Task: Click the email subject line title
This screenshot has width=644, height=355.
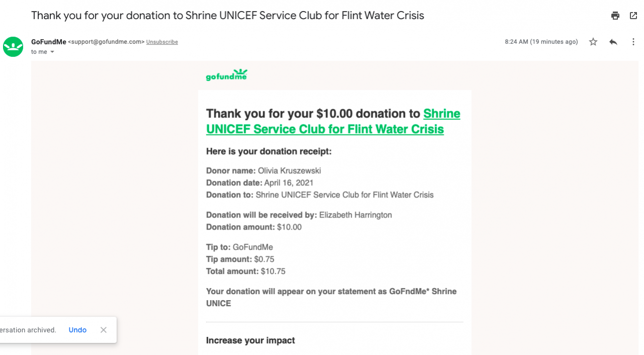Action: click(227, 16)
